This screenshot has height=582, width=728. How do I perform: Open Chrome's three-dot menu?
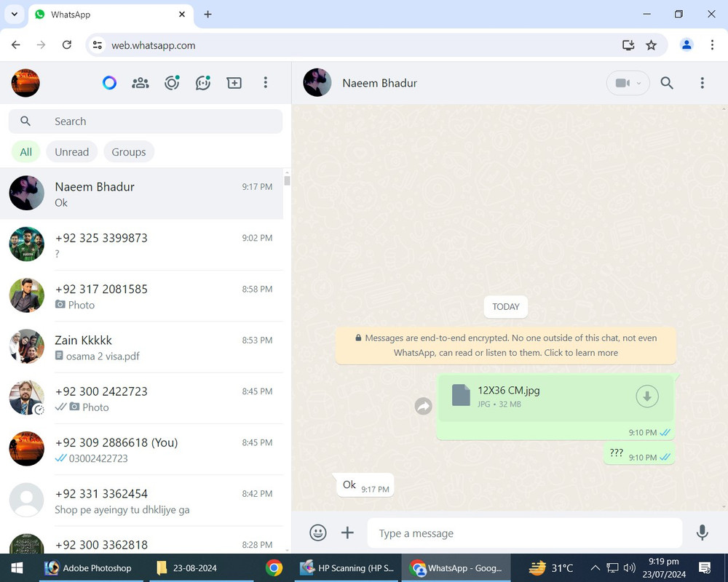[712, 45]
